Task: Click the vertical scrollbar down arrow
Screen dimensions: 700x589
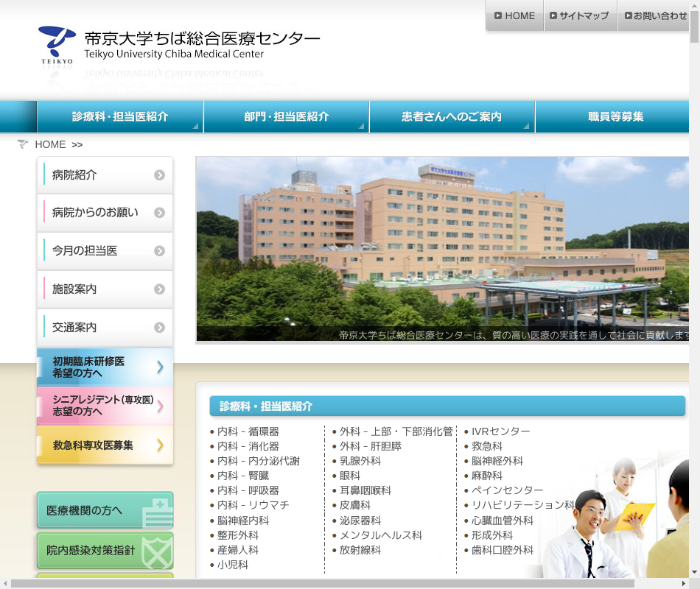Action: tap(694, 572)
